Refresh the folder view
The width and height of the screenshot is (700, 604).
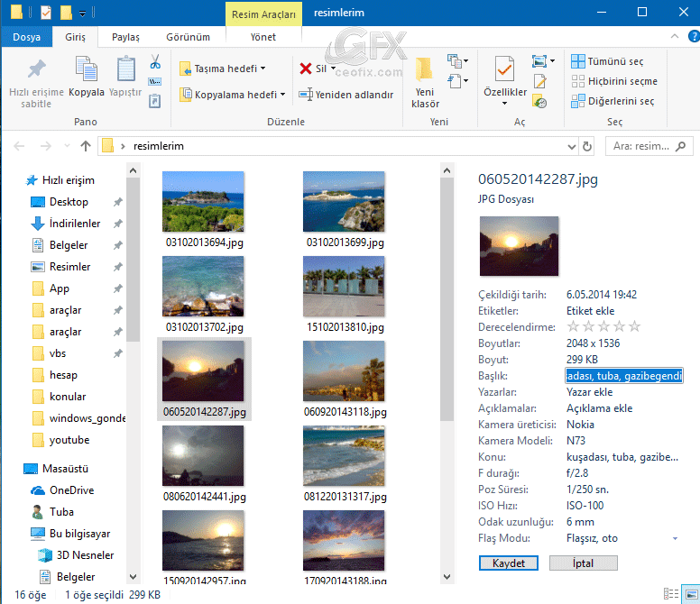(587, 146)
